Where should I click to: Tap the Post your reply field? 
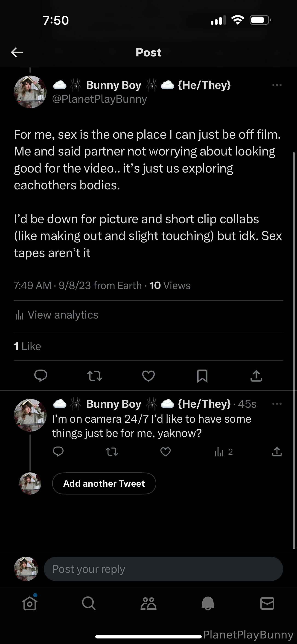pos(163,569)
